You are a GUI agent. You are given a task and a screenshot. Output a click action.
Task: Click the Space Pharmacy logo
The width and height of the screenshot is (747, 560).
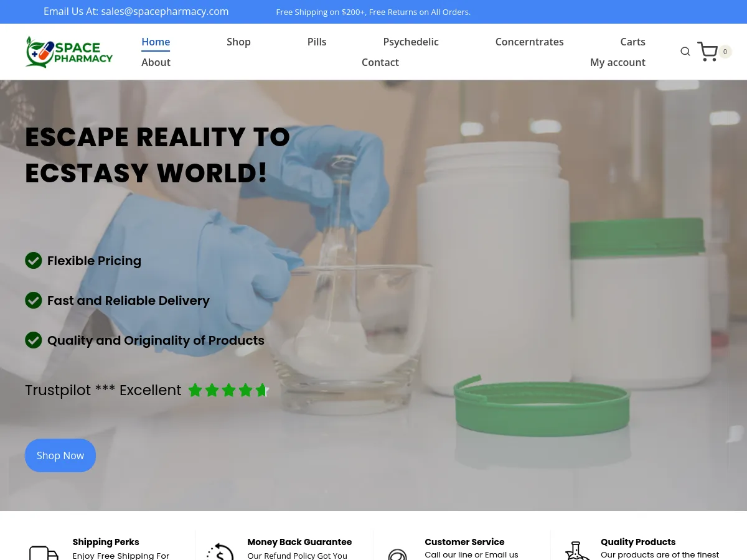click(68, 52)
